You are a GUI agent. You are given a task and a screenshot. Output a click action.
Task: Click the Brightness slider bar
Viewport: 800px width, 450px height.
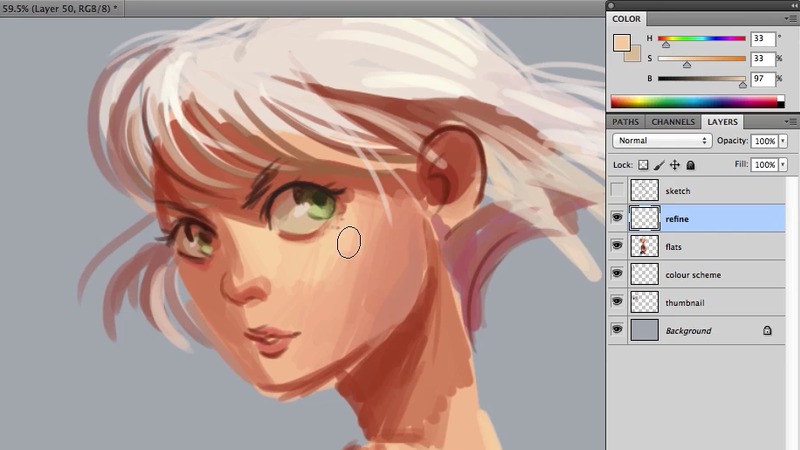pyautogui.click(x=702, y=78)
